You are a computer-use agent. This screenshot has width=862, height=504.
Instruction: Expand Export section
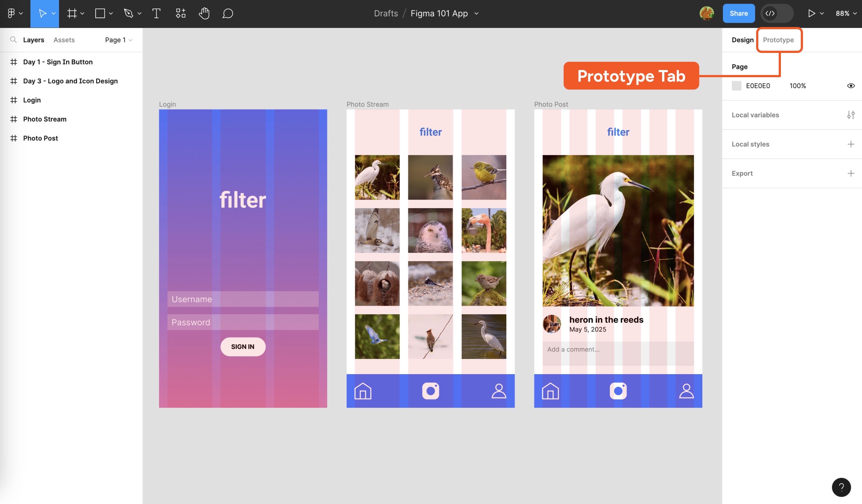(x=851, y=173)
